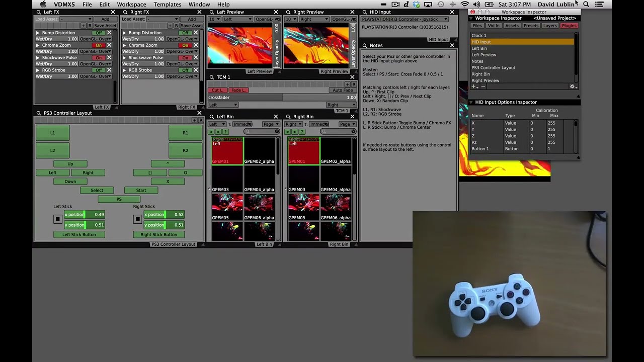Adjust Right Stick y position slider
The height and width of the screenshot is (362, 644).
point(164,225)
